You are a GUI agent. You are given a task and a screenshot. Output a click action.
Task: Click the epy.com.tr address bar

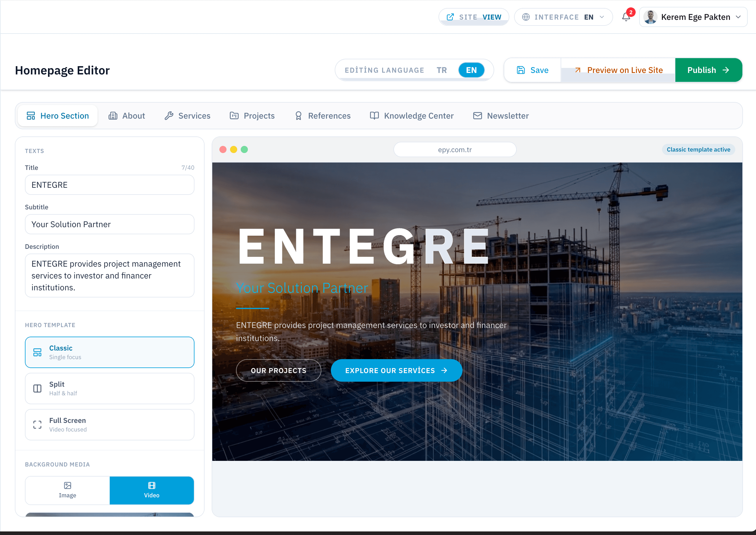point(455,149)
